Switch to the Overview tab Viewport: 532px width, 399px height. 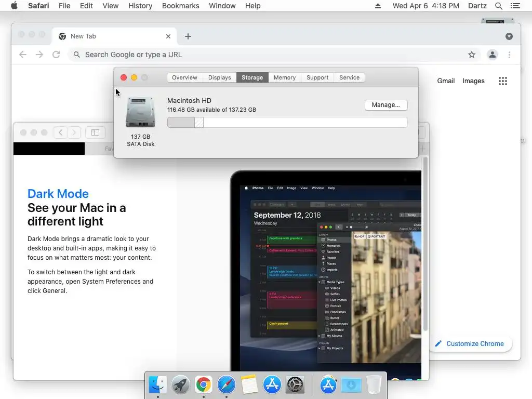click(x=184, y=77)
